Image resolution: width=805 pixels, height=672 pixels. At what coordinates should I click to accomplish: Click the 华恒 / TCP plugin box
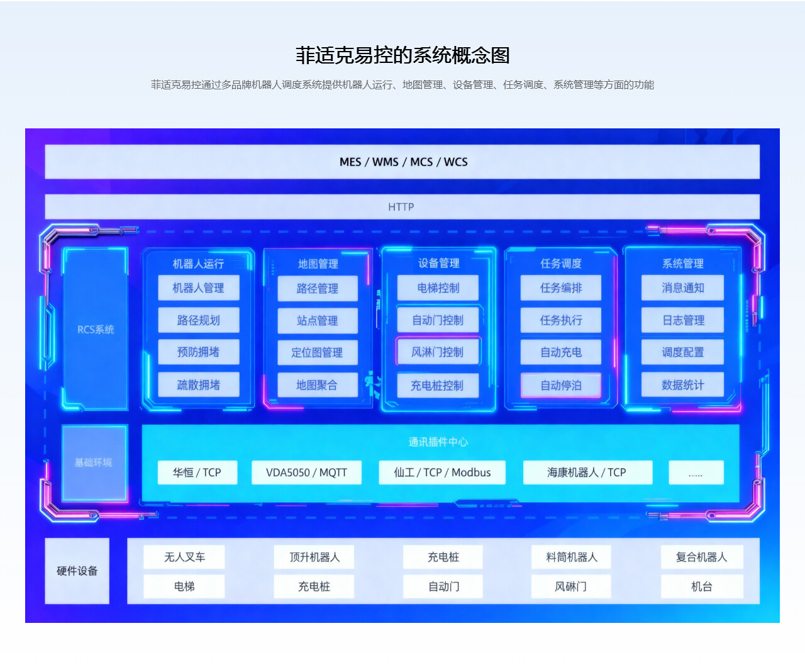coord(197,473)
